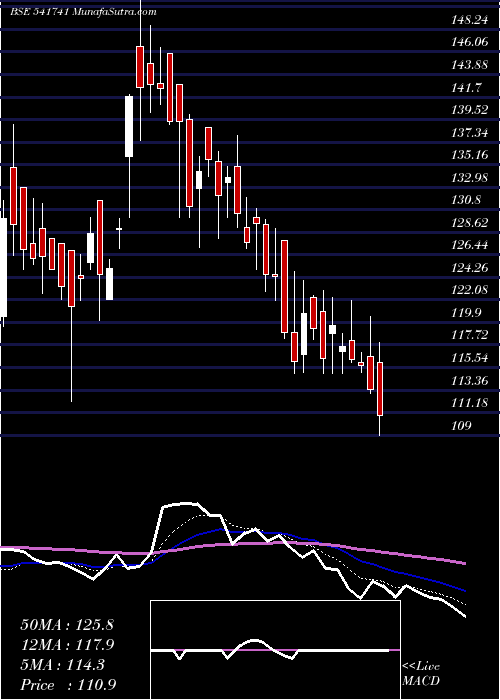This screenshot has width=500, height=700.
Task: Click the last red candlestick near 111
Action: 380,389
